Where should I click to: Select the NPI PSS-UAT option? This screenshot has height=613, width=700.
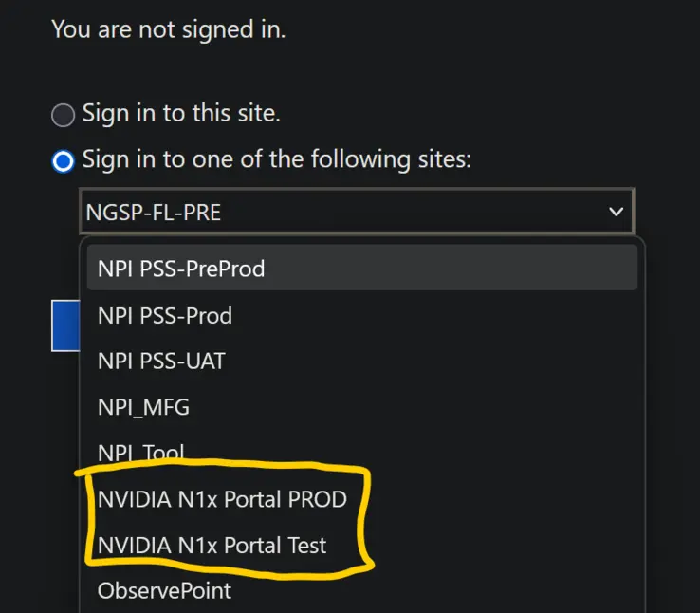click(362, 361)
